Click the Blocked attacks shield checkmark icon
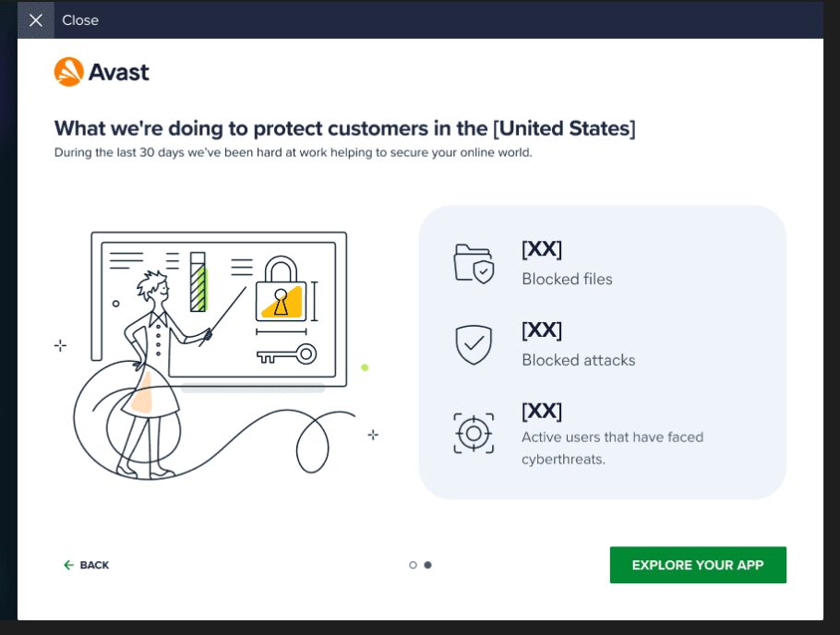 pos(474,344)
